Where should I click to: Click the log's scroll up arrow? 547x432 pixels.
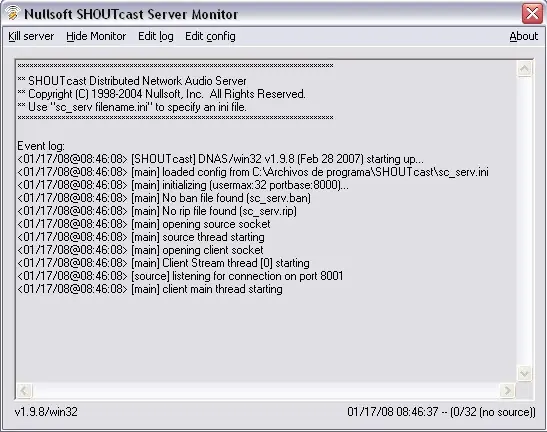click(x=524, y=69)
